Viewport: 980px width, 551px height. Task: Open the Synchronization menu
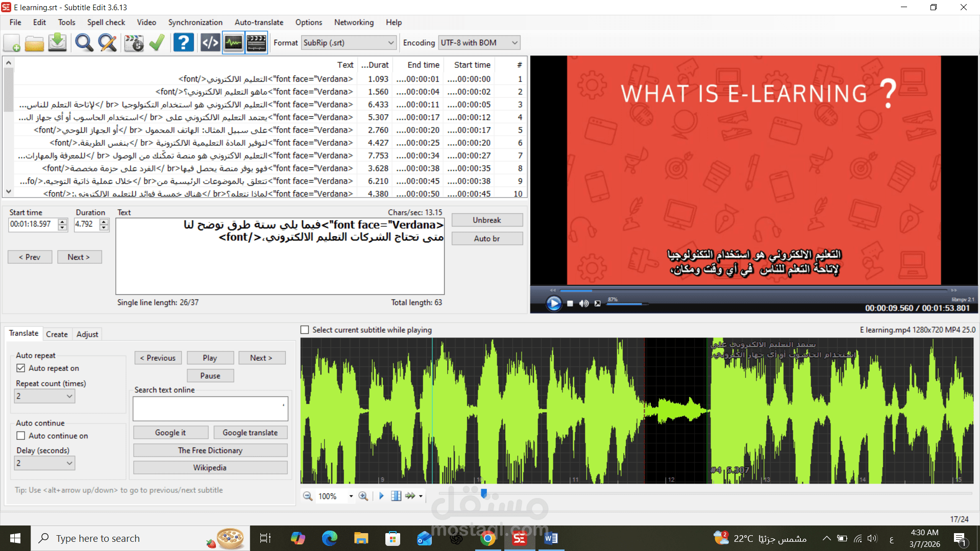click(195, 22)
